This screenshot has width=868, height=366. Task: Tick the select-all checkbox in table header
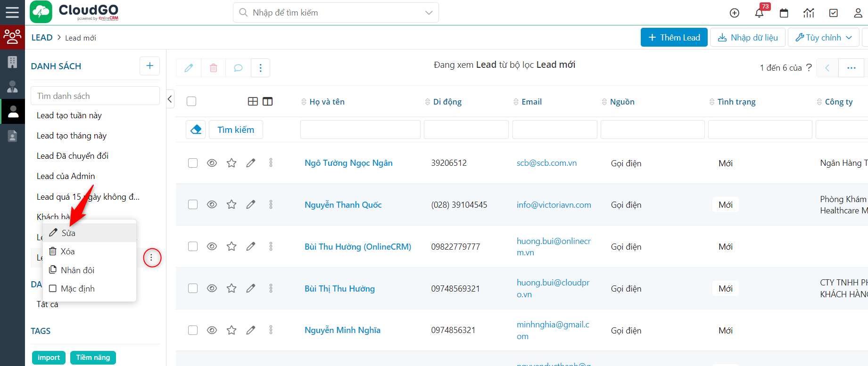pos(191,101)
